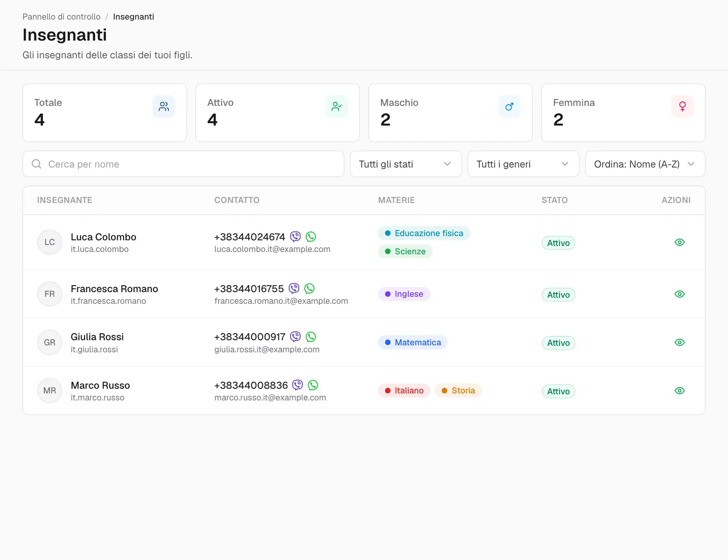
Task: Open Viber for Marco Russo
Action: tap(298, 385)
